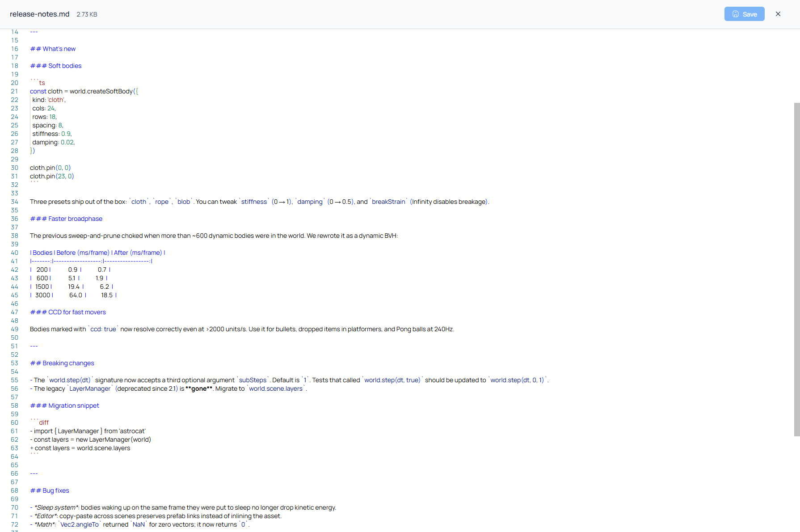Close the release-notes.md editor
The image size is (800, 532).
coord(778,14)
